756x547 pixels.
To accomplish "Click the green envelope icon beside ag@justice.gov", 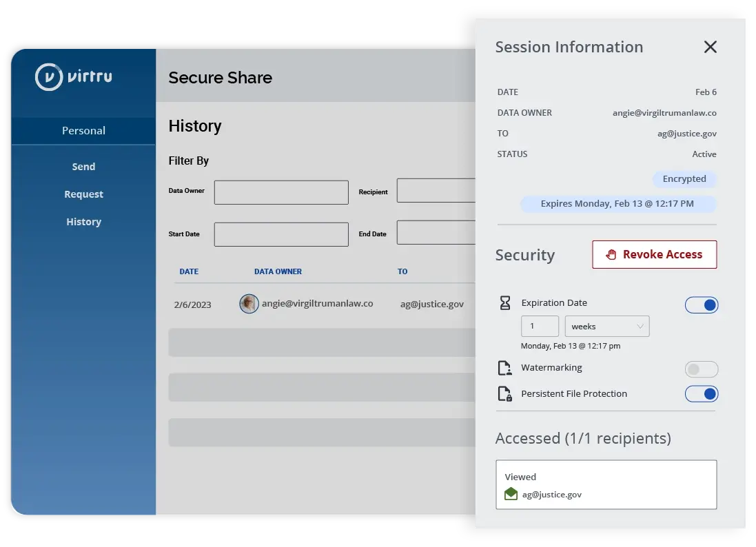I will tap(511, 494).
